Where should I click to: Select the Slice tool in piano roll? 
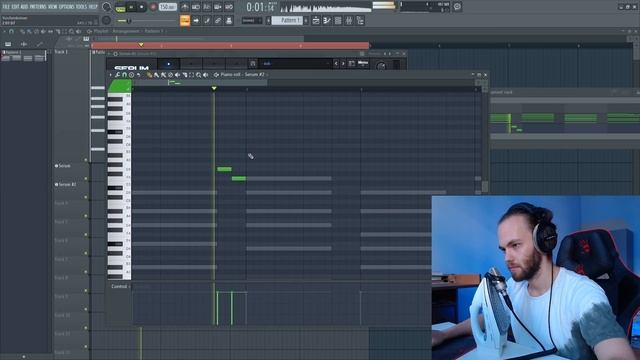[x=184, y=75]
